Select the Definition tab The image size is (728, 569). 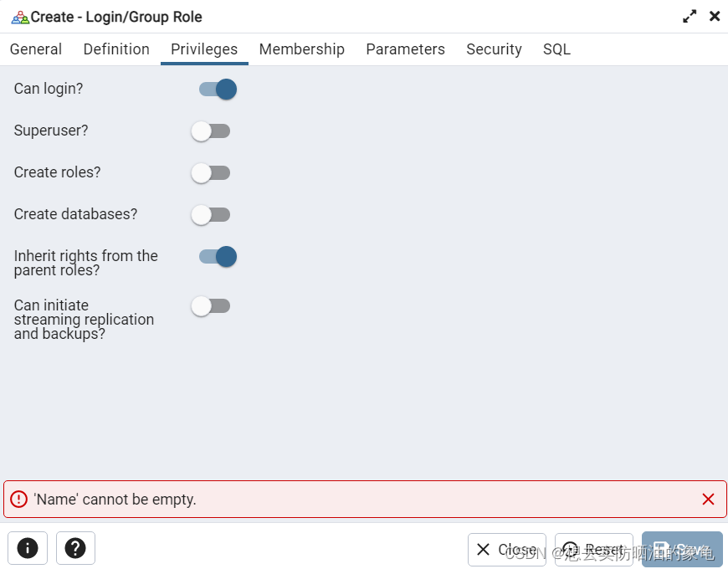tap(116, 49)
